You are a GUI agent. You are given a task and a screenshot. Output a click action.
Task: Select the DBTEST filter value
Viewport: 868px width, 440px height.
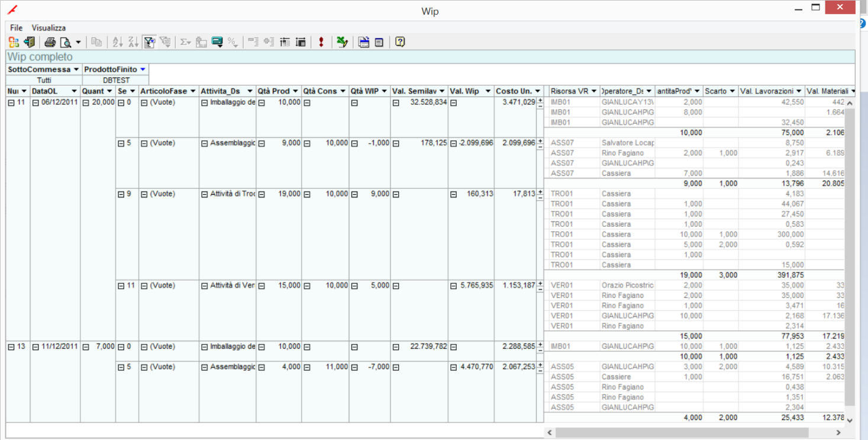pos(115,80)
